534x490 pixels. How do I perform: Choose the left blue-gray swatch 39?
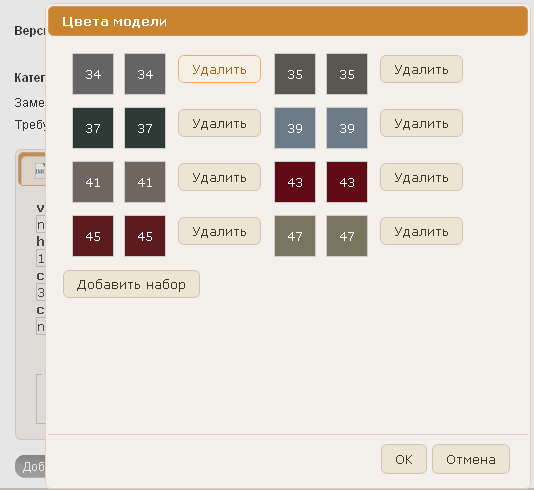tap(295, 128)
